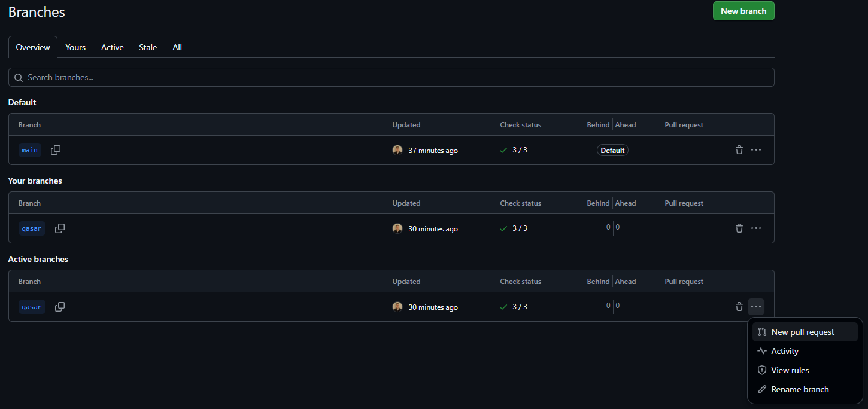Choose Activity from the context menu
The width and height of the screenshot is (868, 409).
click(784, 351)
